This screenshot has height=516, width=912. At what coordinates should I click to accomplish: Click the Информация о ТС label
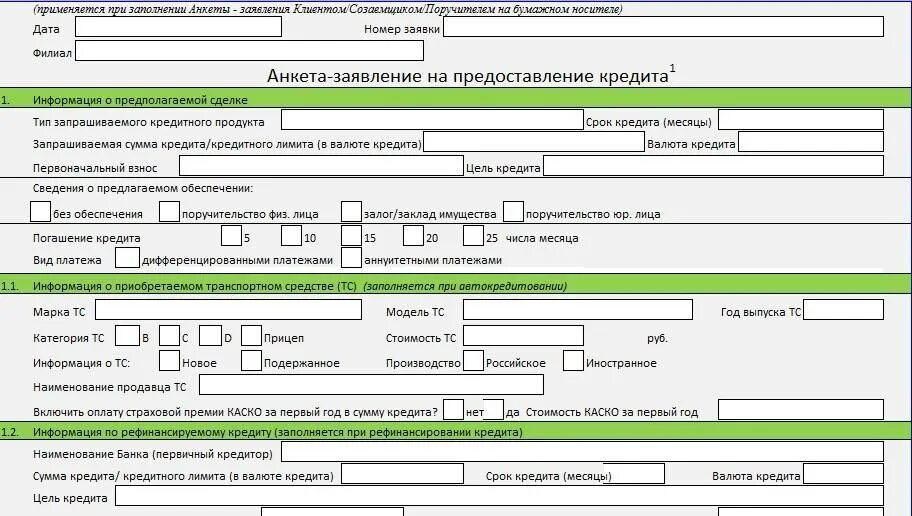pyautogui.click(x=81, y=363)
